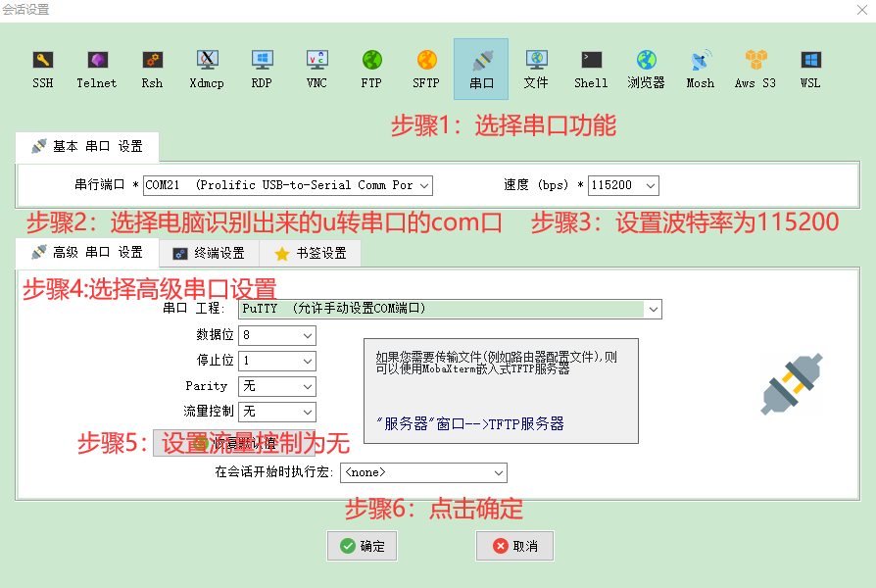The height and width of the screenshot is (588, 876).
Task: Select the 串口 (Serial) session icon
Action: 481,70
